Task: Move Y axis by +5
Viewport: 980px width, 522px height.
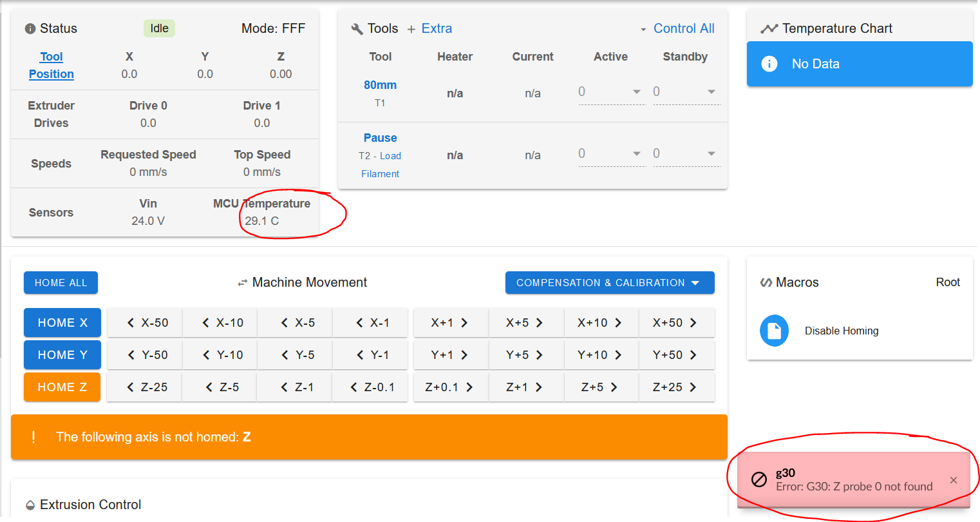Action: click(527, 355)
